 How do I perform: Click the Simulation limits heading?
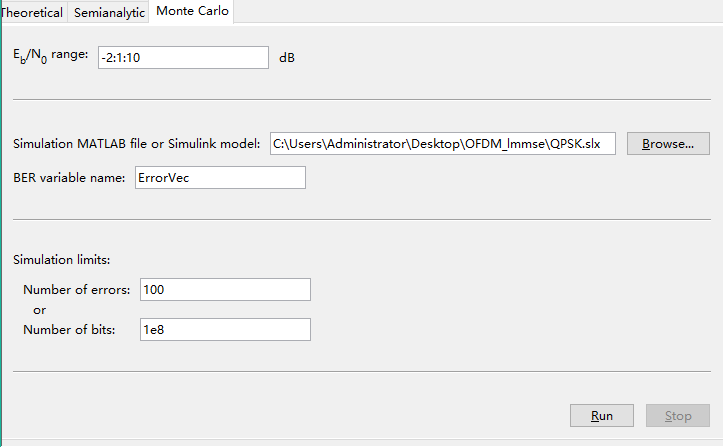coord(61,260)
